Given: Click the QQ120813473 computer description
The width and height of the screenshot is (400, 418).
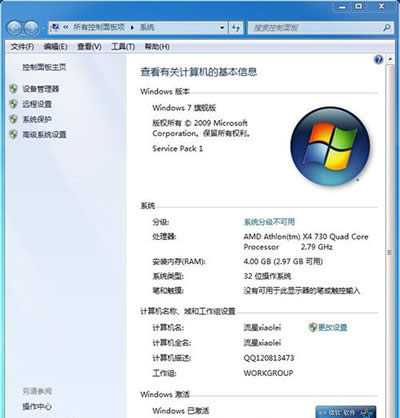Looking at the screenshot, I should click(269, 358).
